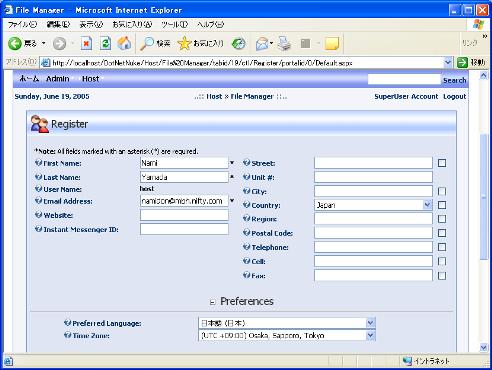492x370 pixels.
Task: Open Search pane magnifier icon
Action: [x=146, y=43]
